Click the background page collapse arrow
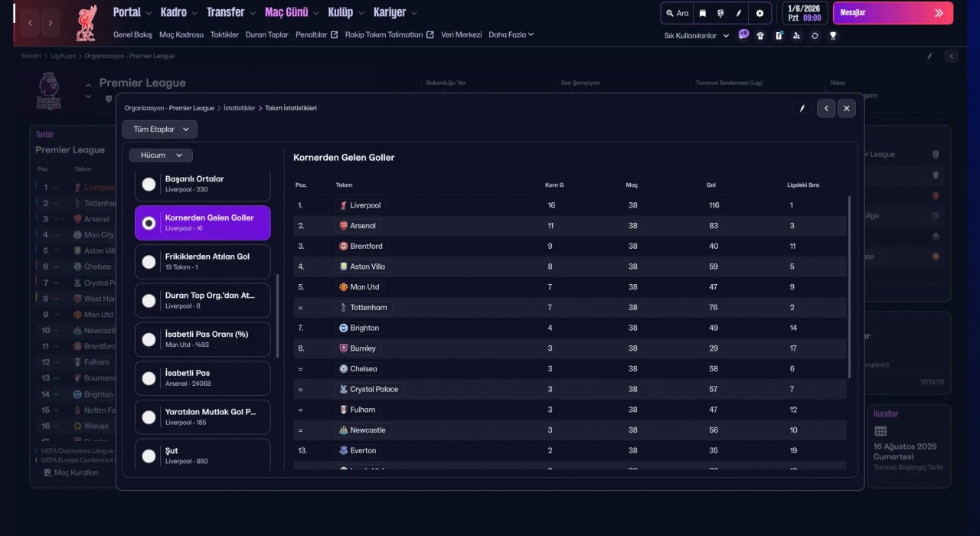Viewport: 980px width, 536px height. 951,56
